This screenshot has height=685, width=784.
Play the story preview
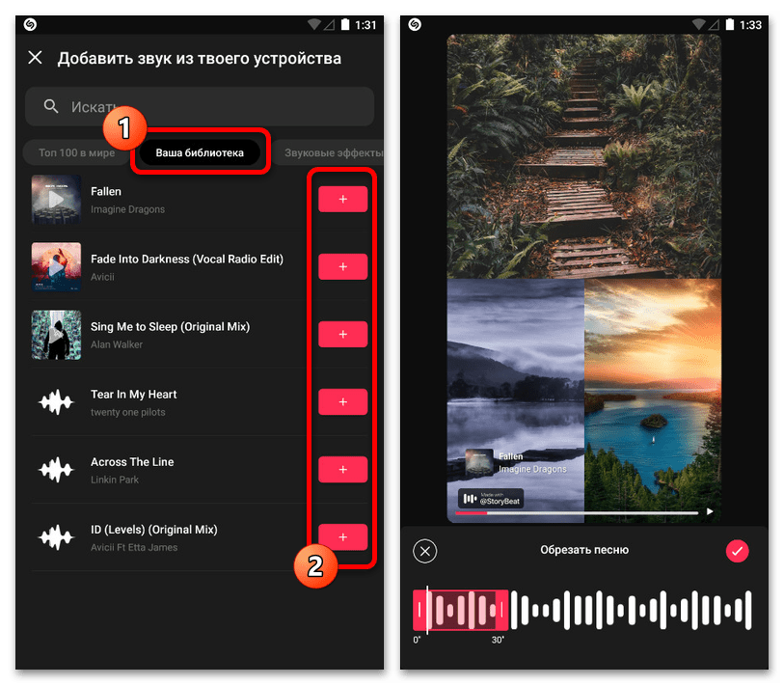click(x=710, y=511)
